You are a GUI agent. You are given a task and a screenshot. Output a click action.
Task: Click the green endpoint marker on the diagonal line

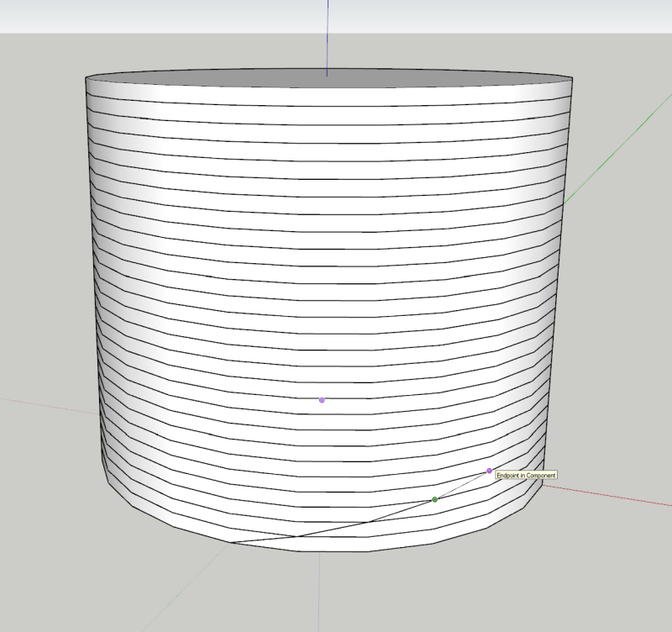click(x=434, y=500)
